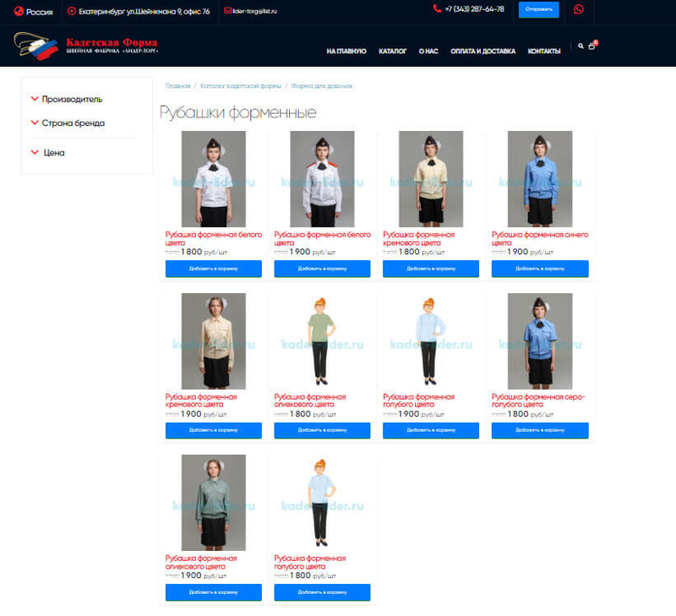Image resolution: width=676 pixels, height=616 pixels.
Task: Expand the Цена filter
Action: pos(47,153)
